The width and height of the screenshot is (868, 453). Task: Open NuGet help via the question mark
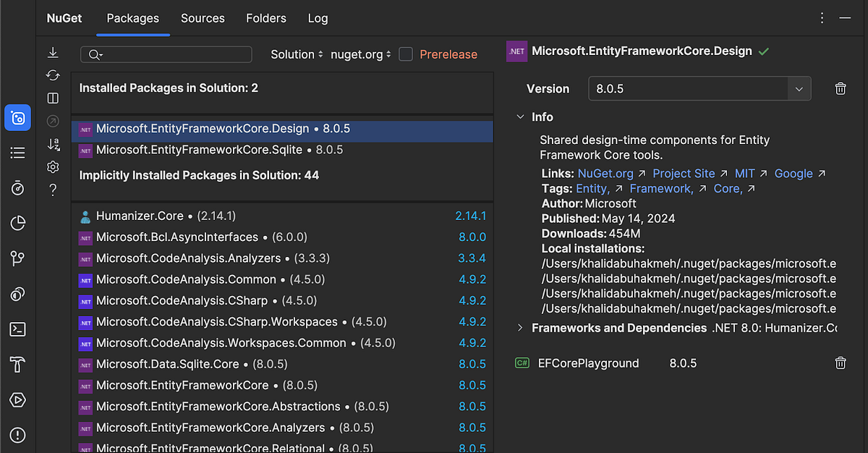52,190
